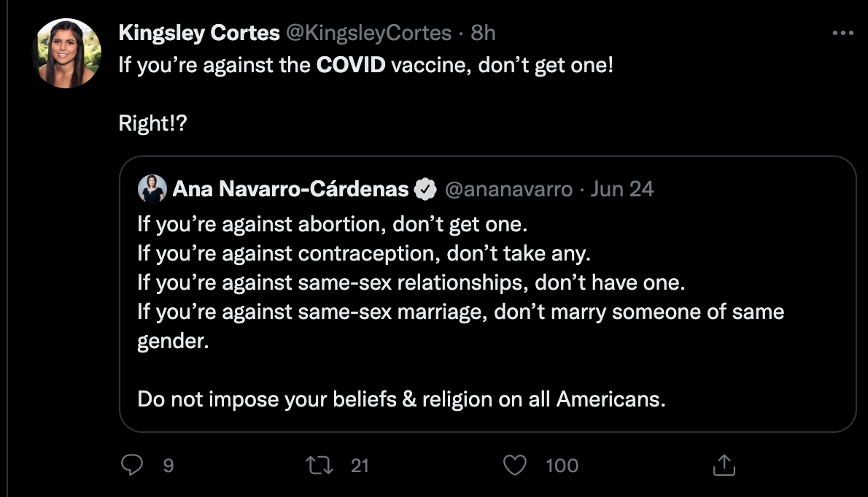This screenshot has width=868, height=497.
Task: Open quoted tweet via "Do not impose" text
Action: click(x=401, y=400)
